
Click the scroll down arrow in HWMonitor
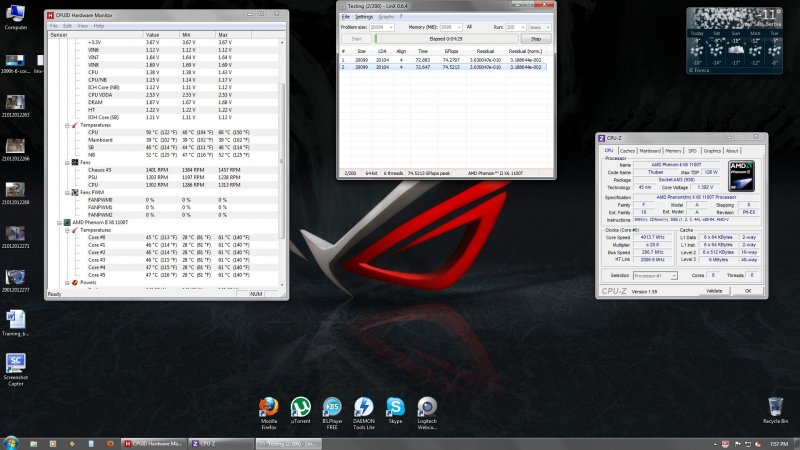click(282, 285)
